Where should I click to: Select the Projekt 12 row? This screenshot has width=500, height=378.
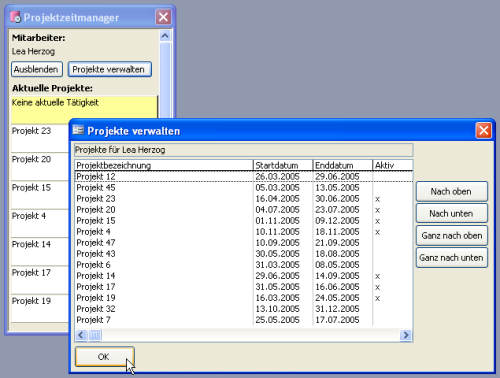tap(244, 176)
